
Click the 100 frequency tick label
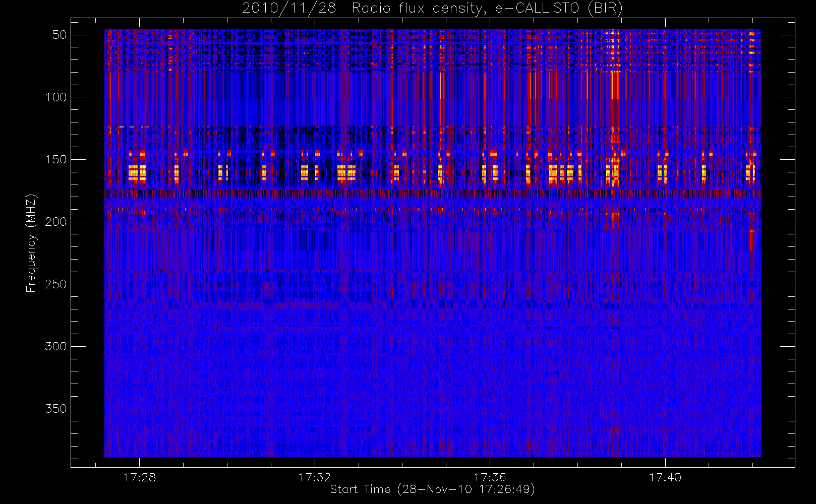coord(56,97)
